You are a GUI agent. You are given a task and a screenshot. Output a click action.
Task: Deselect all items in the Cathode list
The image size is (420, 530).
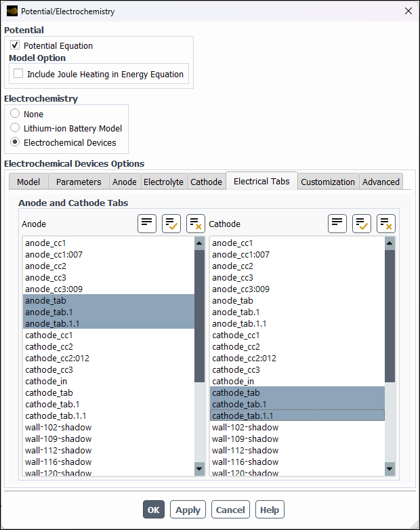[386, 224]
